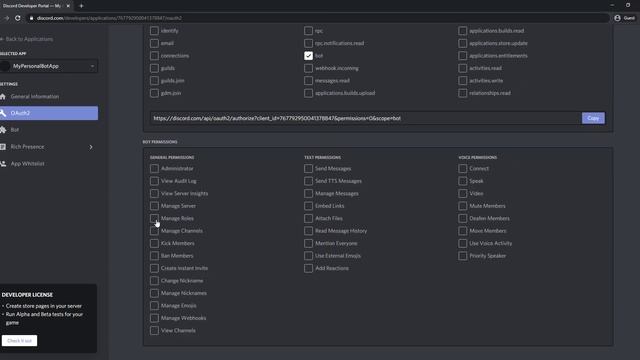Enable Mention Everyone permission
This screenshot has height=360, width=640.
(x=309, y=243)
